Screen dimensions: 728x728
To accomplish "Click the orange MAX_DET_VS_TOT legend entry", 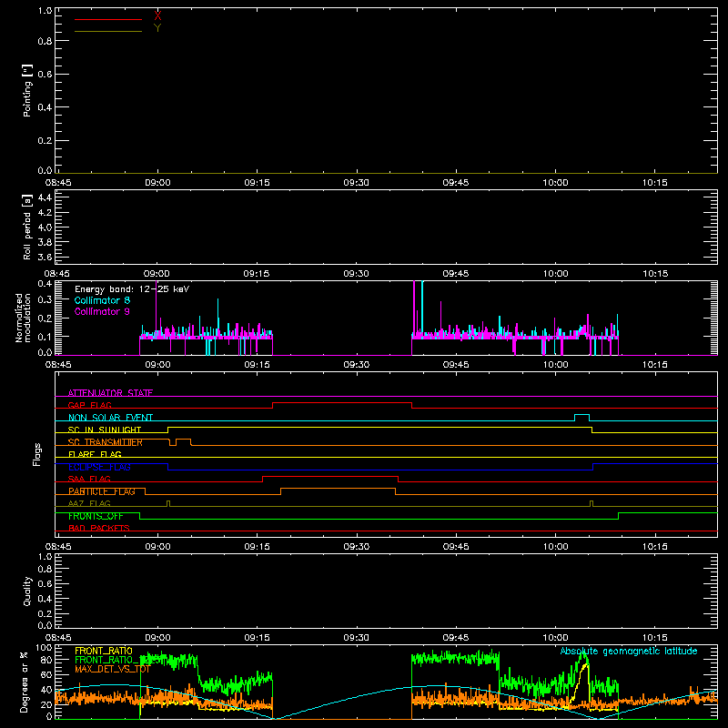I will coord(113,669).
